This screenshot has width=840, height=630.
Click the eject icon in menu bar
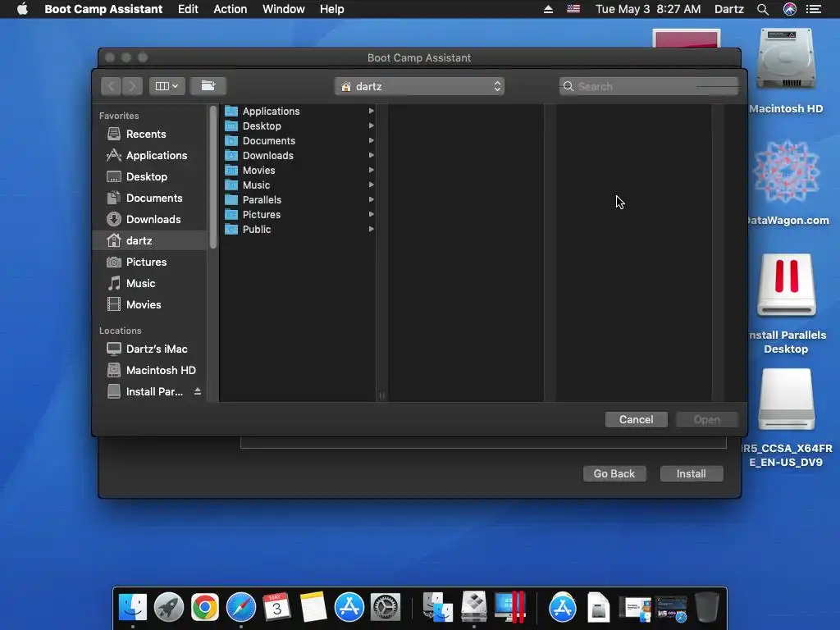(548, 9)
